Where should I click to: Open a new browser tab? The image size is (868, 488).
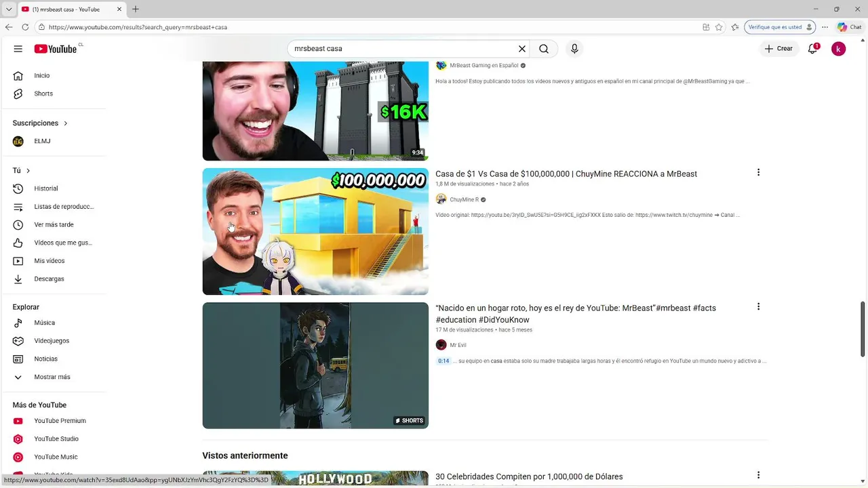[136, 9]
